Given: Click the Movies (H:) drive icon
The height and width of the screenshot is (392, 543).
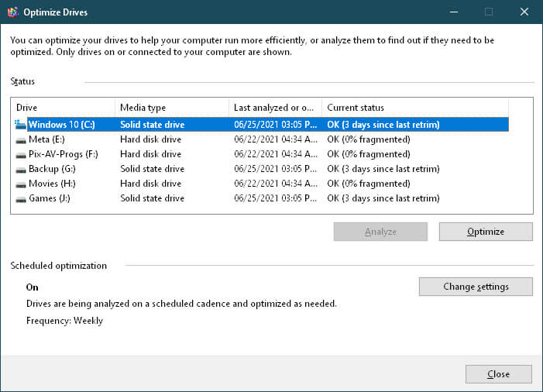Looking at the screenshot, I should 21,184.
